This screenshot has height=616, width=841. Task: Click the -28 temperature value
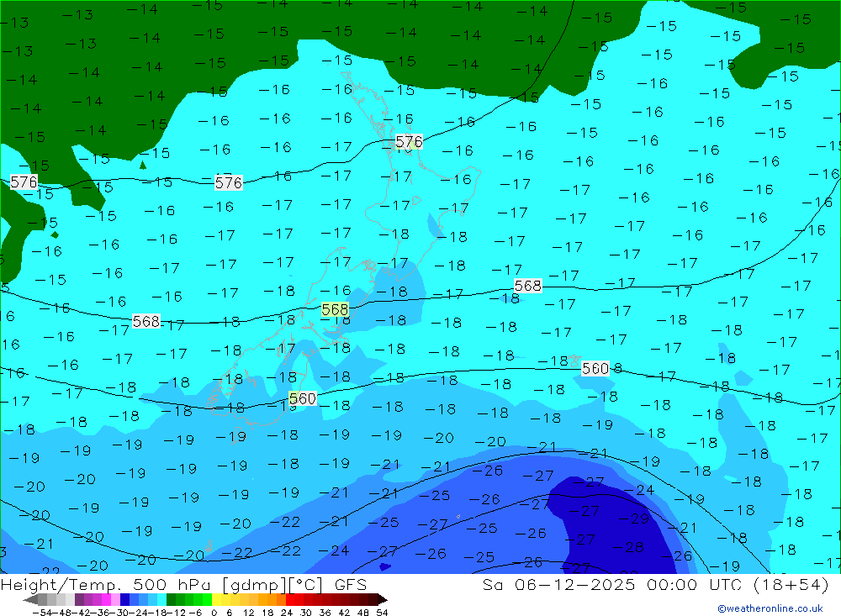(x=628, y=547)
